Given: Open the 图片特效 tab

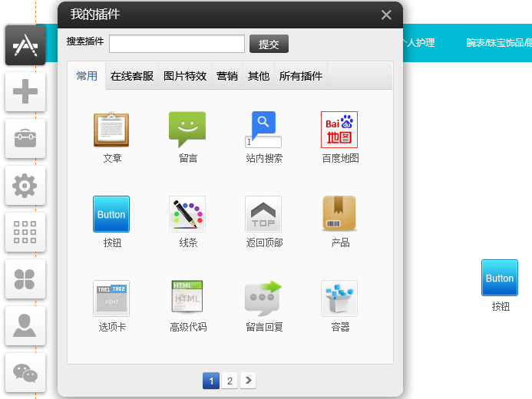Looking at the screenshot, I should [185, 76].
